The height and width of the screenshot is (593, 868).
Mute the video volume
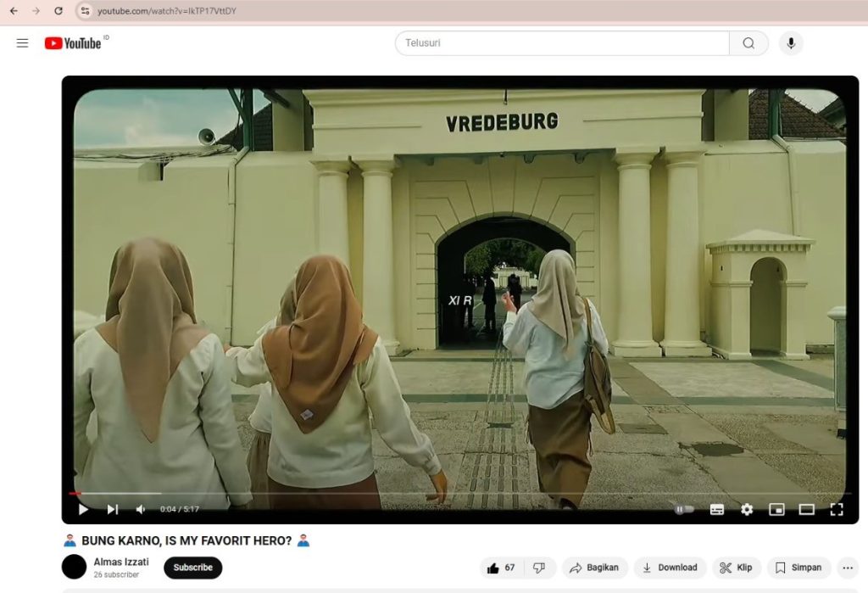(141, 509)
